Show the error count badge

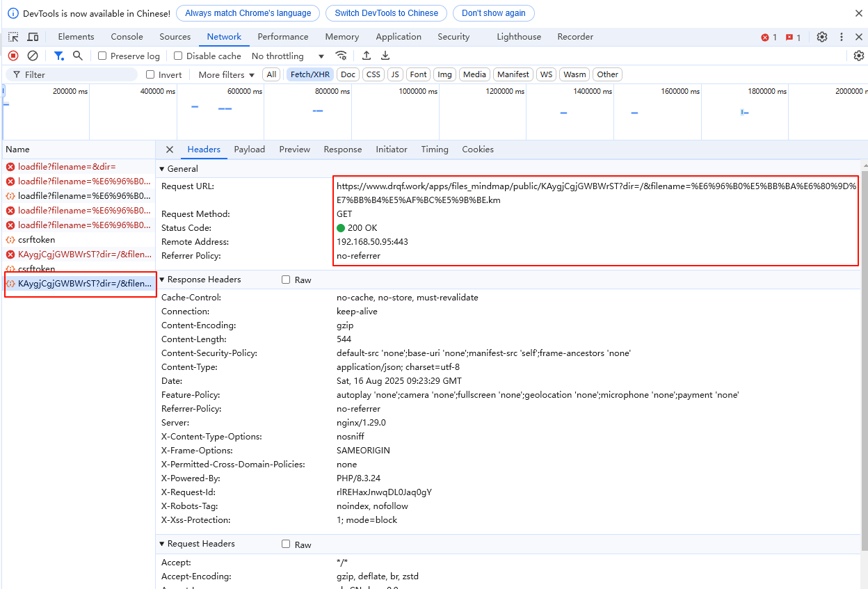pyautogui.click(x=769, y=38)
